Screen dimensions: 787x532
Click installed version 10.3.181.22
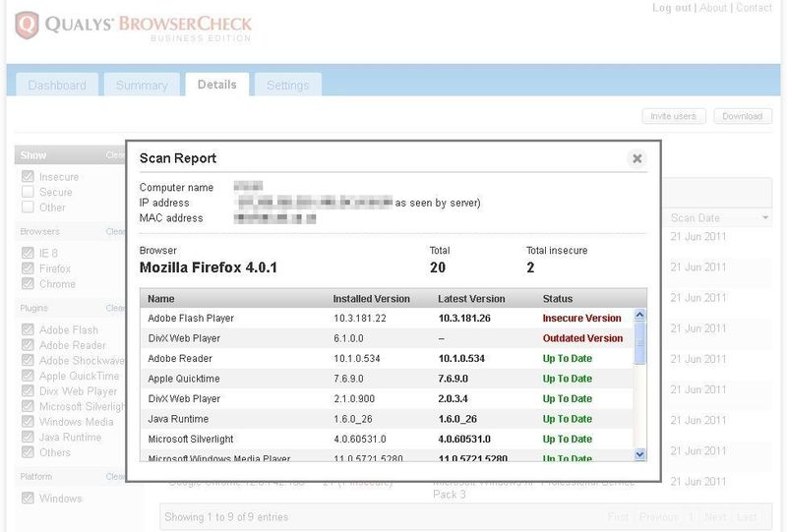click(x=360, y=319)
